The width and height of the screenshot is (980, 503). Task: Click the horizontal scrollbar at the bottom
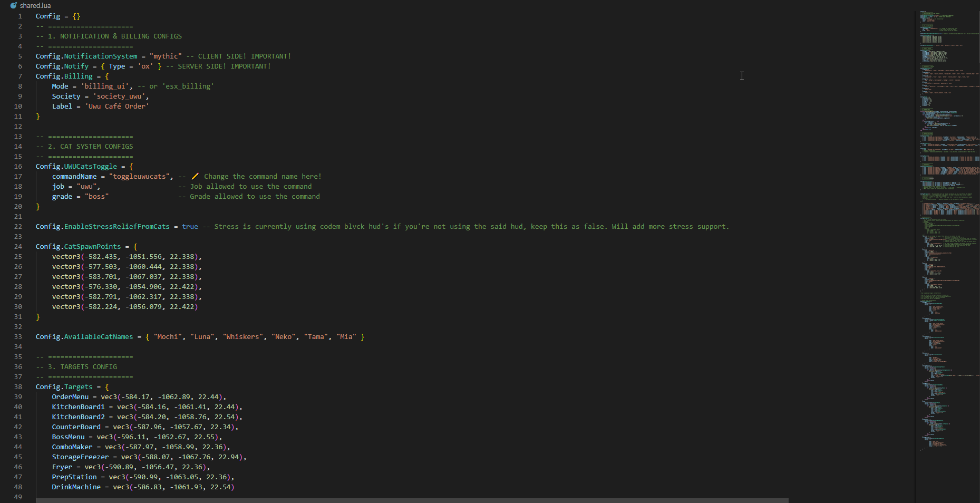(411, 500)
